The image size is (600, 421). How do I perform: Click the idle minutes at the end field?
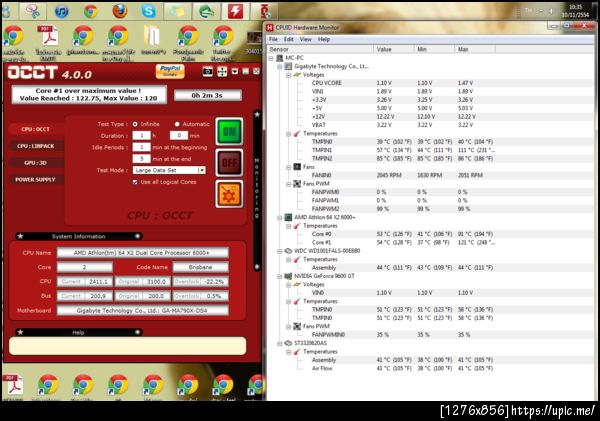point(141,159)
